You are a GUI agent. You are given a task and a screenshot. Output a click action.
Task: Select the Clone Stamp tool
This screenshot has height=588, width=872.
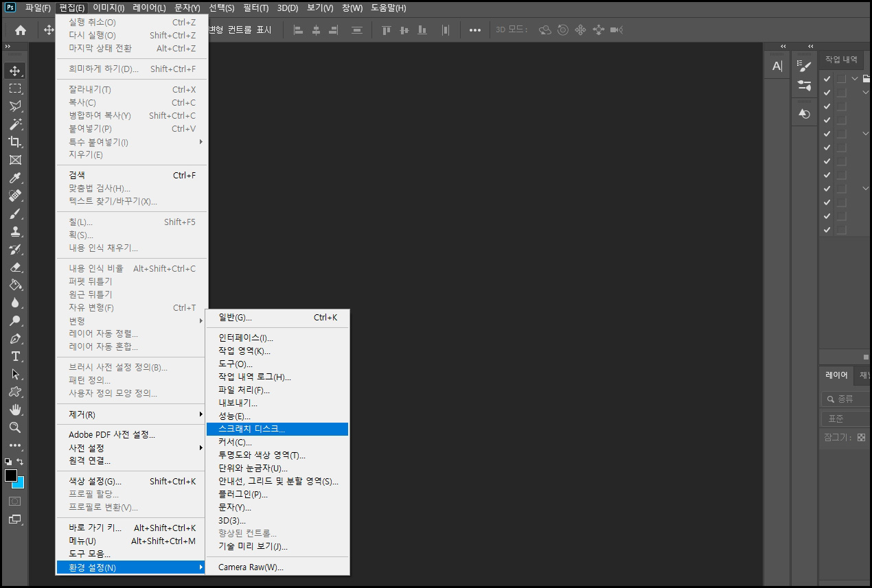(15, 232)
